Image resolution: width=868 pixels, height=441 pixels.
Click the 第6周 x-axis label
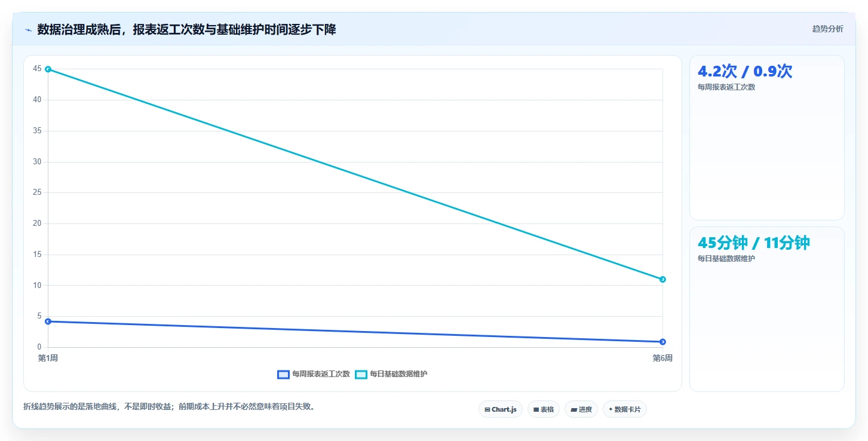(662, 358)
